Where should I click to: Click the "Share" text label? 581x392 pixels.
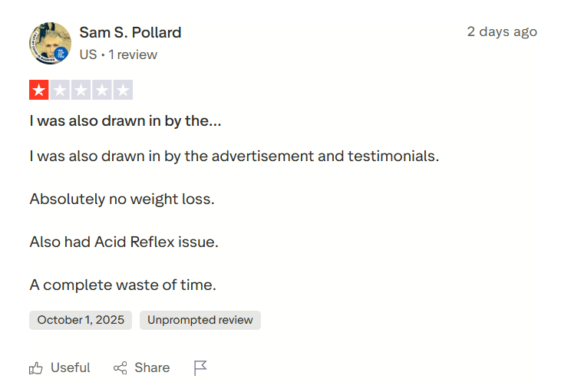click(152, 368)
